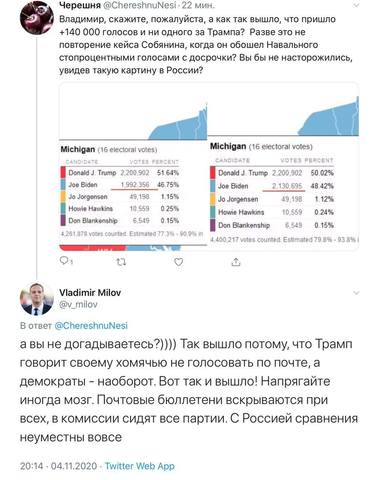Like the tweet with heart icon
The image size is (387, 480).
point(179,262)
